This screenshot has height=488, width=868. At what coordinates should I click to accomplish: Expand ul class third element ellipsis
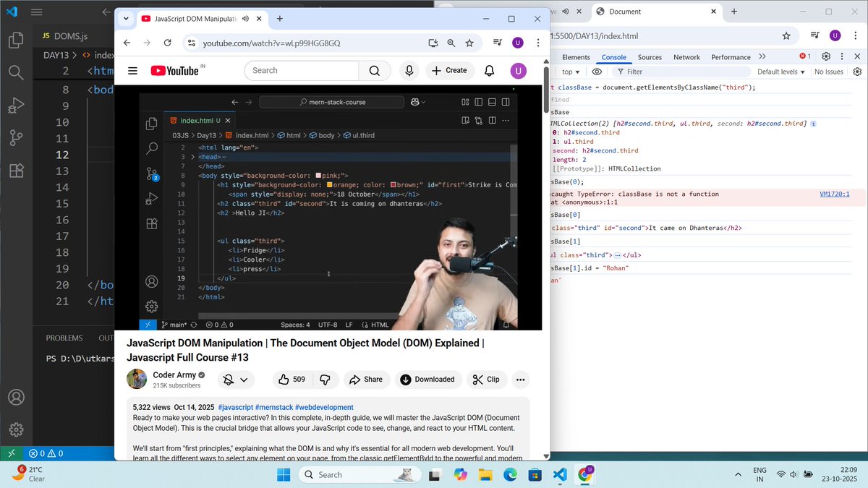[x=618, y=254]
